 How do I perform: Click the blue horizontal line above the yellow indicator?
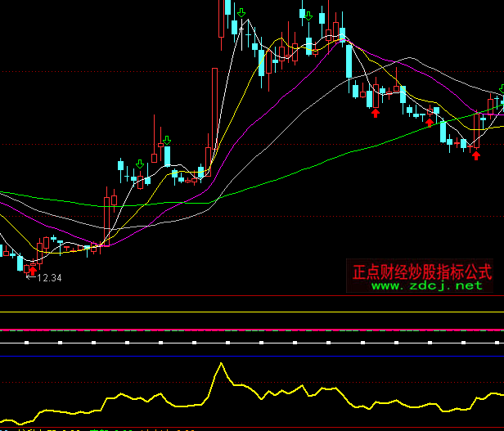245,355
